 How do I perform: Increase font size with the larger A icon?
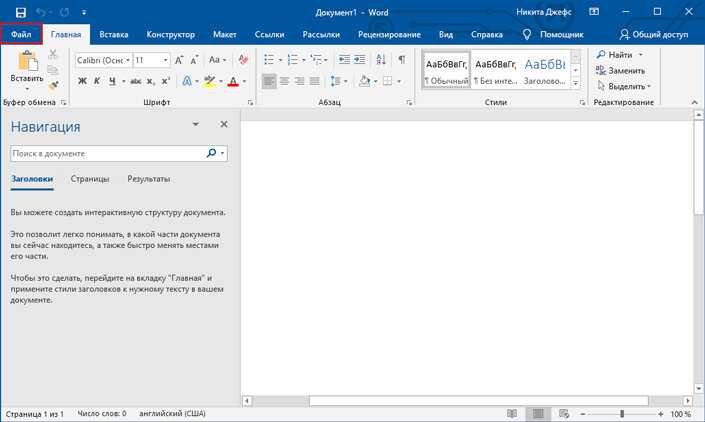178,60
